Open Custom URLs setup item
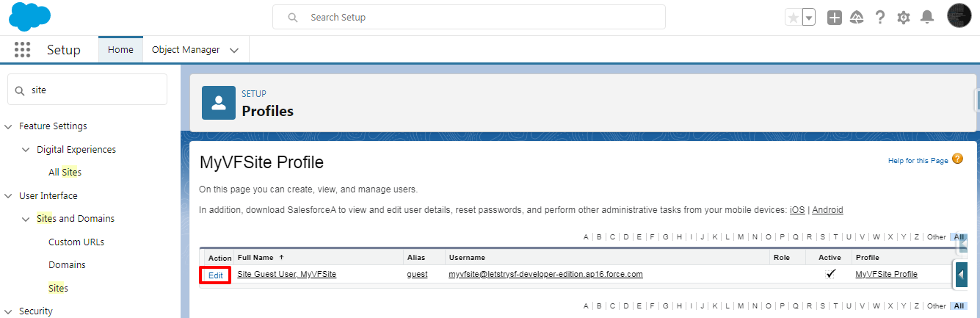 click(x=75, y=242)
